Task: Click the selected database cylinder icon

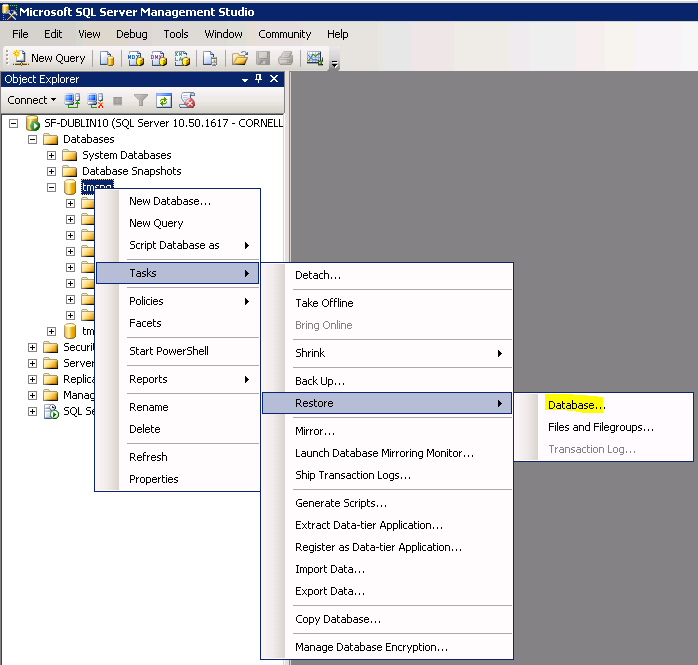Action: coord(70,187)
